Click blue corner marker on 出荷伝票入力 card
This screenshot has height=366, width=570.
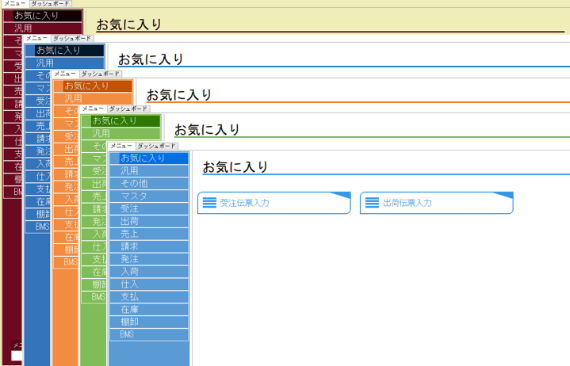505,195
